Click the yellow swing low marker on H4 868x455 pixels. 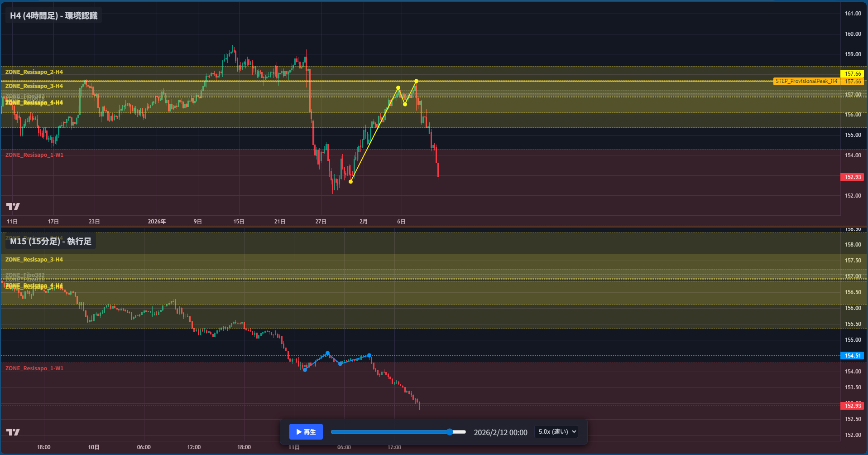click(350, 182)
